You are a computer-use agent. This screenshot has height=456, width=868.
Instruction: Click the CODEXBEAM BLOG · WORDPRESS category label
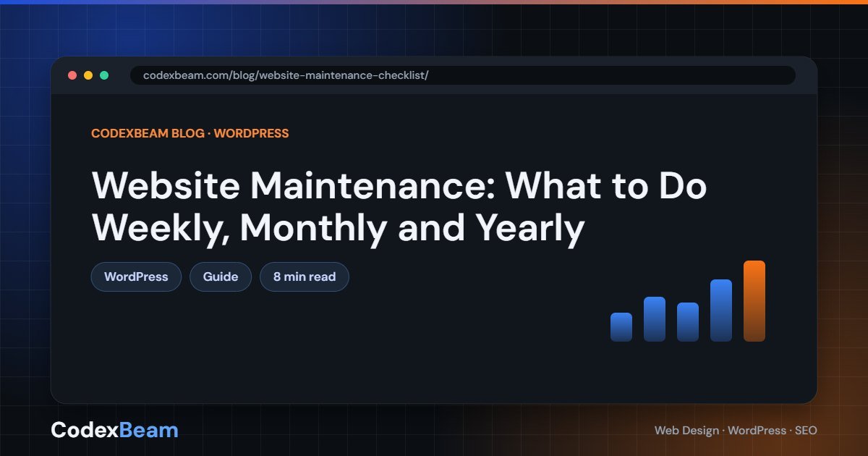coord(190,133)
